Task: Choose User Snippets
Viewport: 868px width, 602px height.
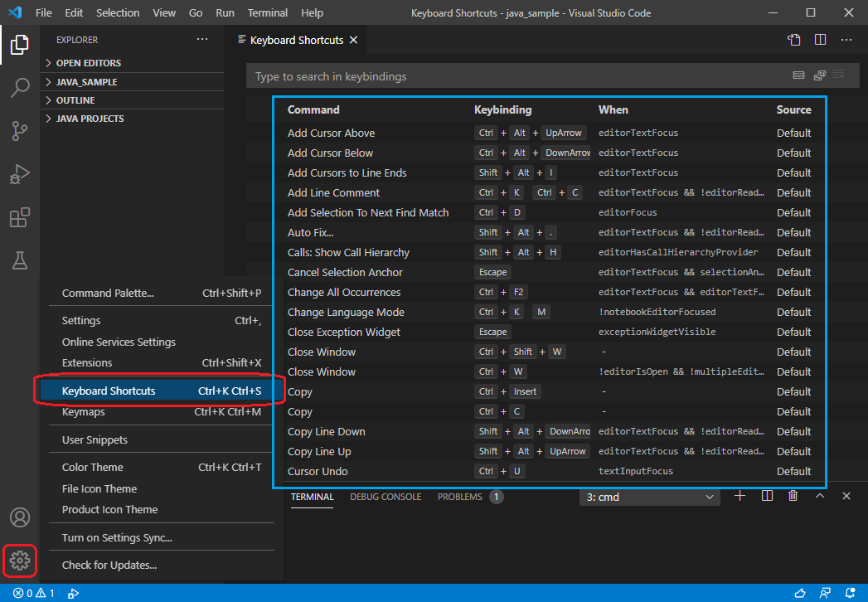Action: (x=162, y=439)
